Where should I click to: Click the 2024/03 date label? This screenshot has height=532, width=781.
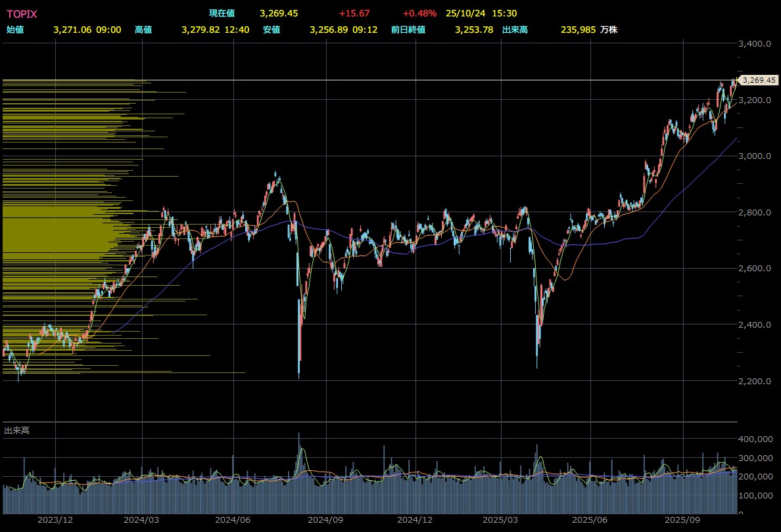coord(141,520)
